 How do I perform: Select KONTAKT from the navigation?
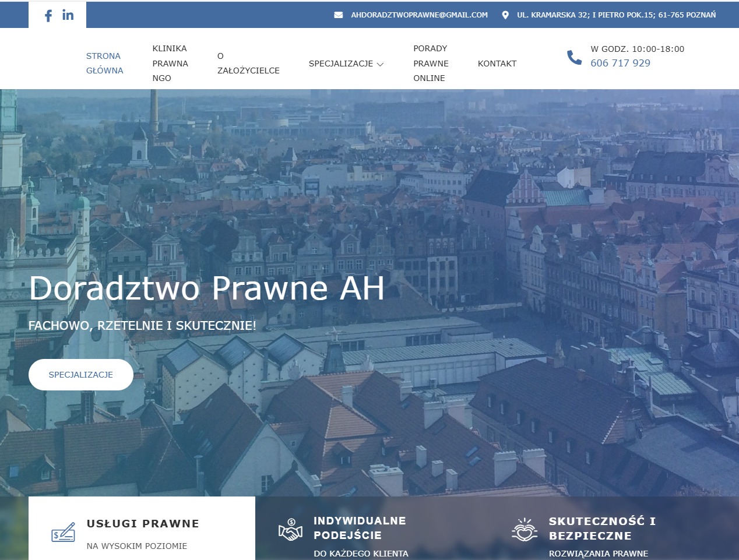pyautogui.click(x=497, y=64)
